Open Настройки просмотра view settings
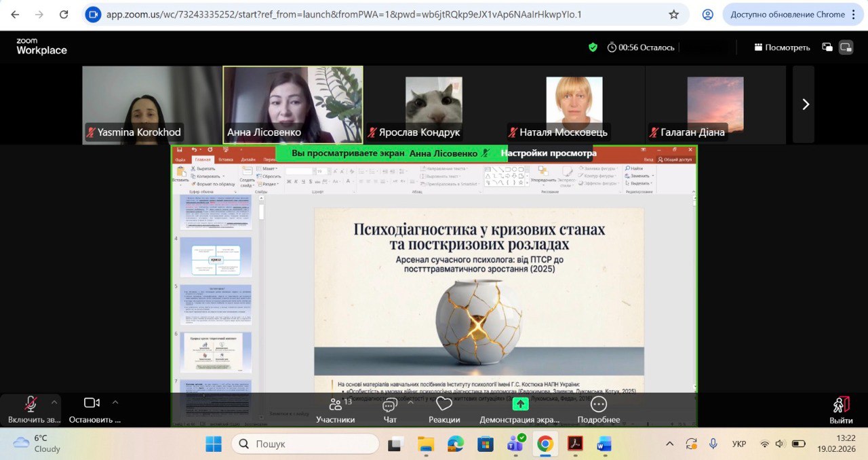Viewport: 868px width, 460px height. tap(549, 153)
